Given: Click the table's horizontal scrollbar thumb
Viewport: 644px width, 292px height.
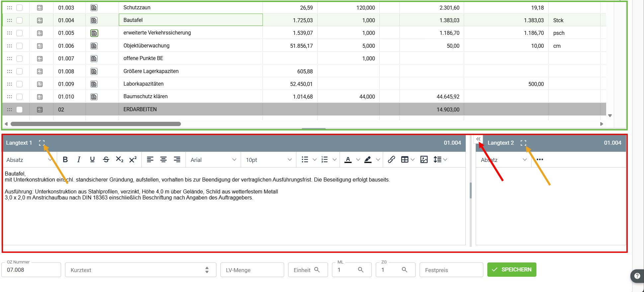Looking at the screenshot, I should [96, 124].
